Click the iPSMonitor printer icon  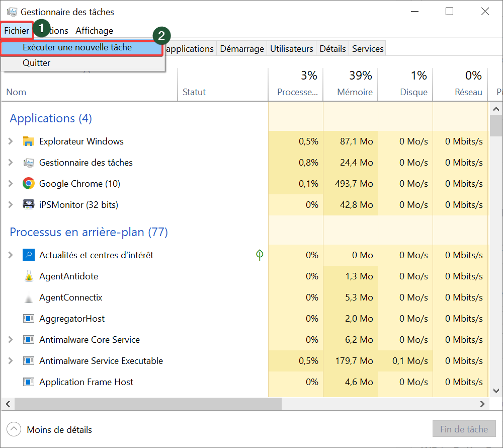[29, 205]
